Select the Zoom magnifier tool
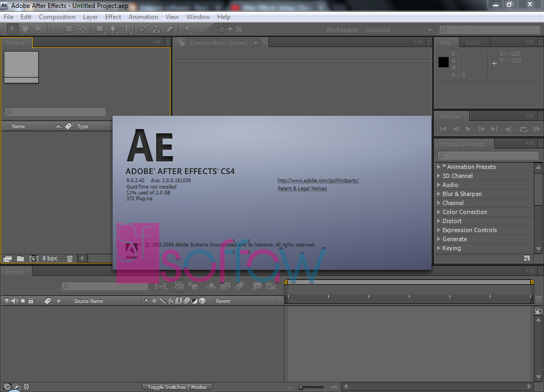Image resolution: width=544 pixels, height=392 pixels. [39, 29]
